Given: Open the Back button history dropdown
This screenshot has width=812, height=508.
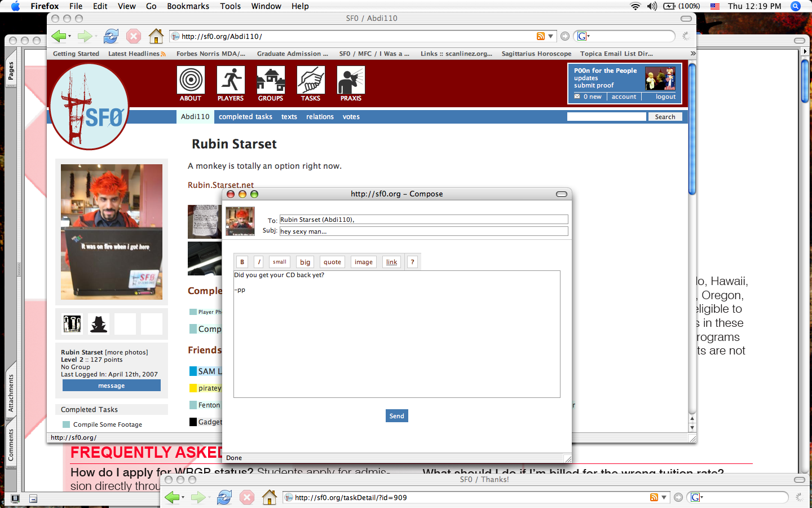Looking at the screenshot, I should click(x=70, y=37).
